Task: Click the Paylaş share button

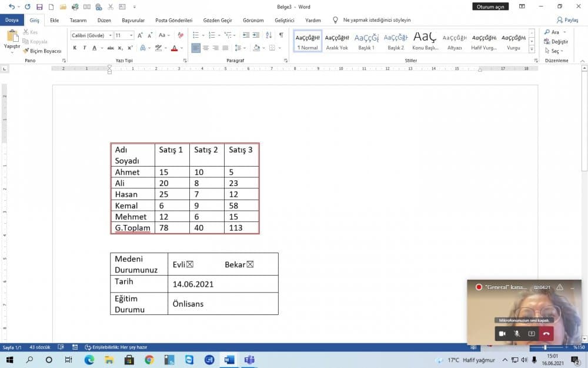Action: [568, 20]
